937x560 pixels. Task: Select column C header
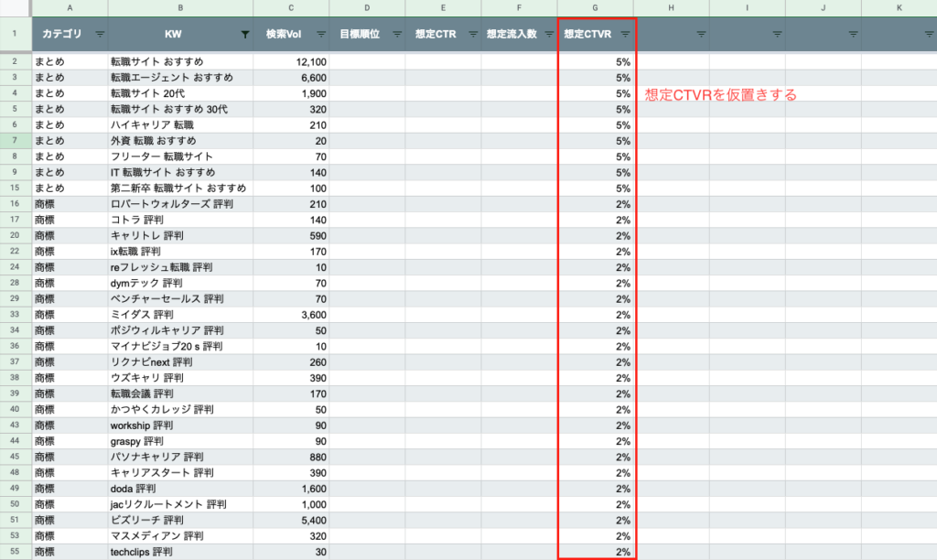[x=291, y=7]
